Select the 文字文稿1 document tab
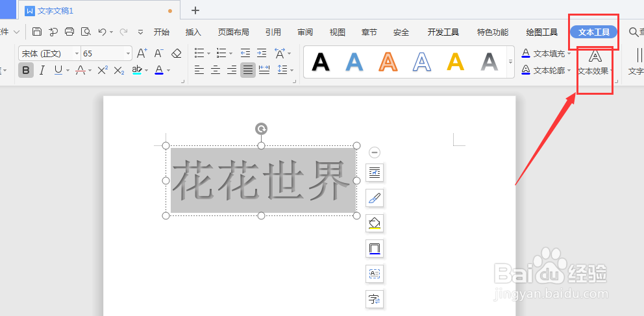The width and height of the screenshot is (644, 316). (99, 10)
